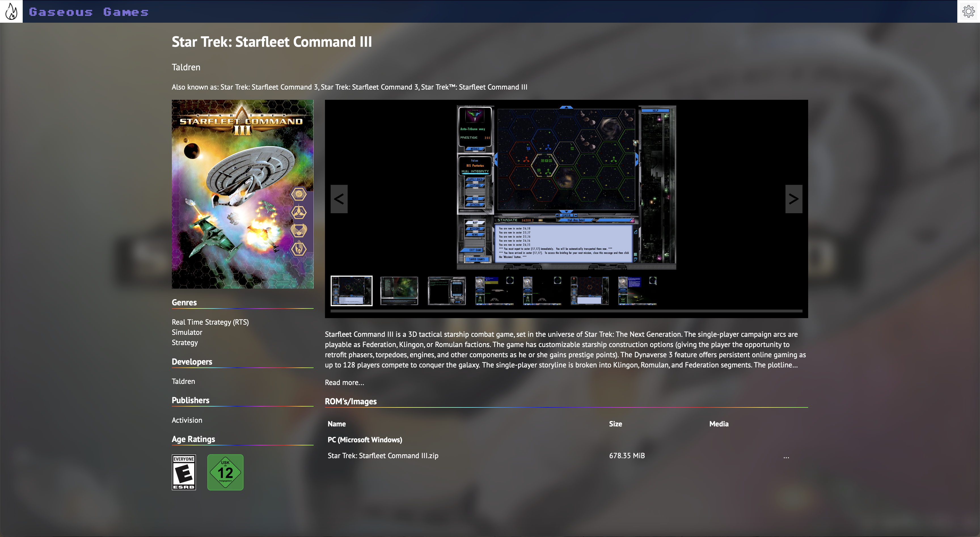980x537 pixels.
Task: Select the first screenshot thumbnail
Action: [x=352, y=291]
